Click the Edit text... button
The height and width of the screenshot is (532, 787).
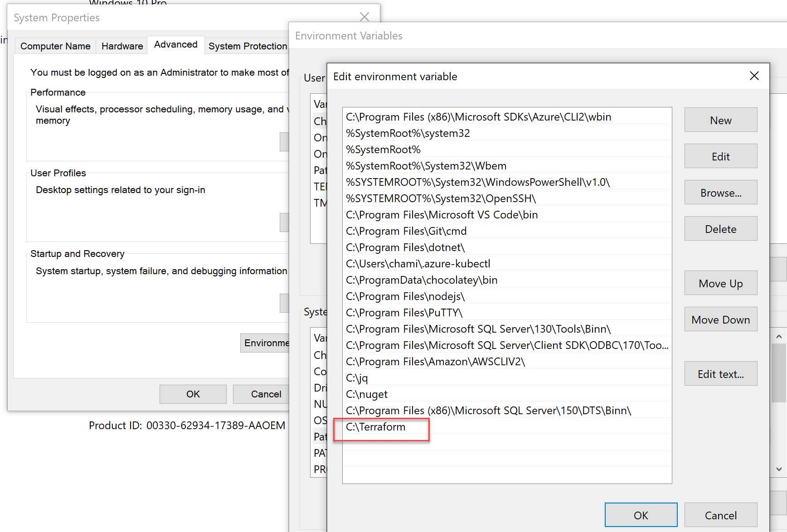pyautogui.click(x=720, y=373)
